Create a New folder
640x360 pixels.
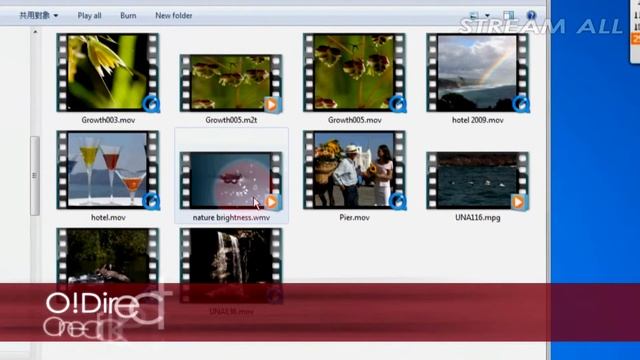(173, 16)
